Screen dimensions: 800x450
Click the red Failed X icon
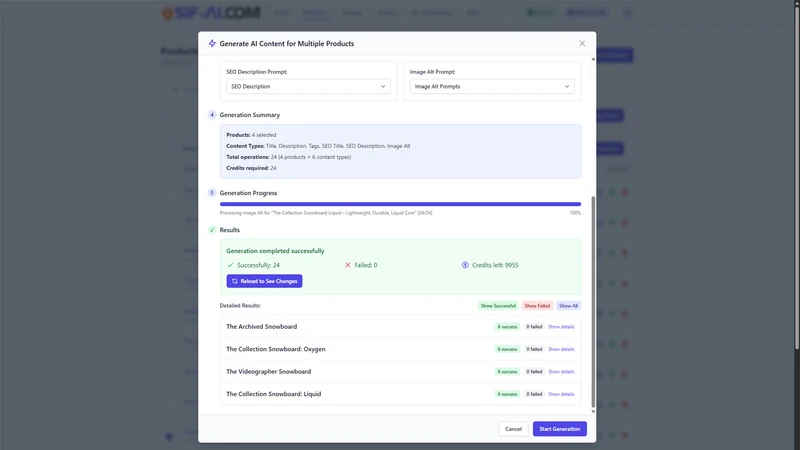click(348, 265)
